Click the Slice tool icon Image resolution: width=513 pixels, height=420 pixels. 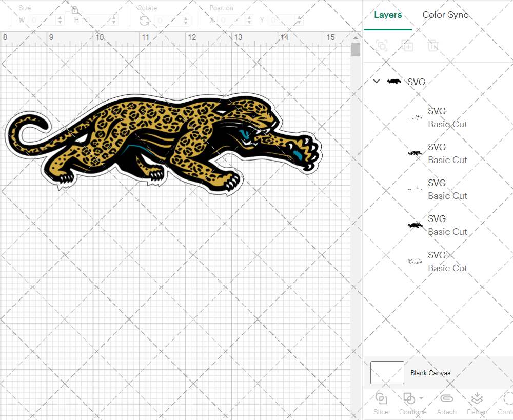click(381, 399)
